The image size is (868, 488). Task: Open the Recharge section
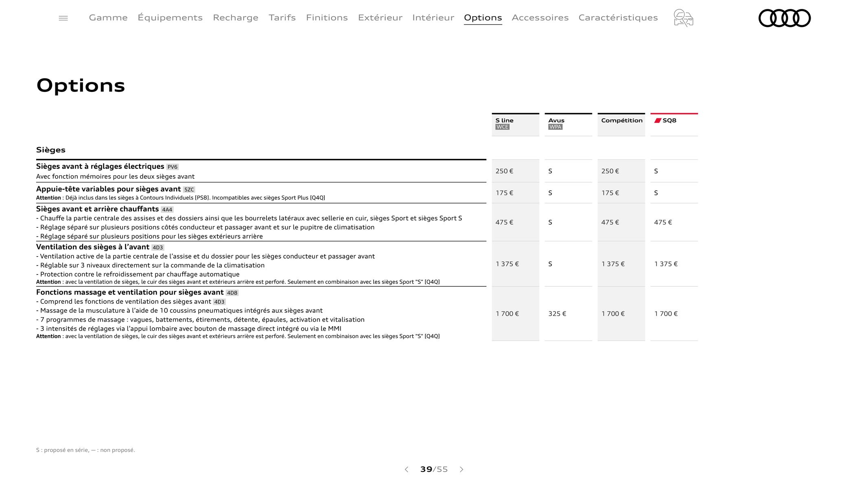pyautogui.click(x=236, y=17)
